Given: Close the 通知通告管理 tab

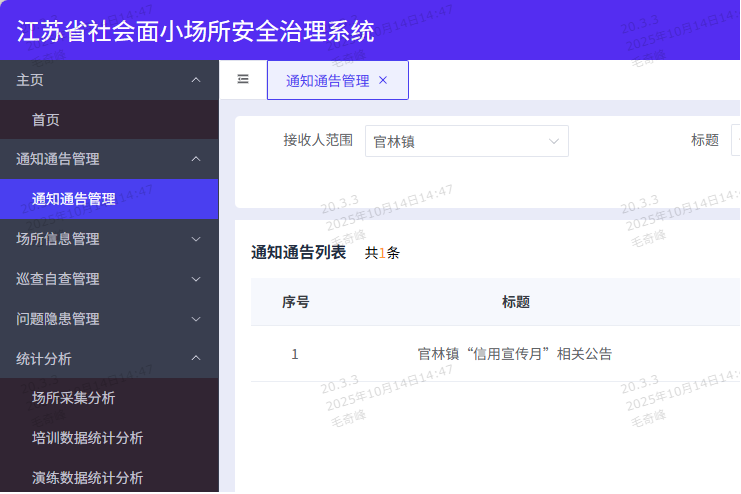Looking at the screenshot, I should (x=383, y=80).
